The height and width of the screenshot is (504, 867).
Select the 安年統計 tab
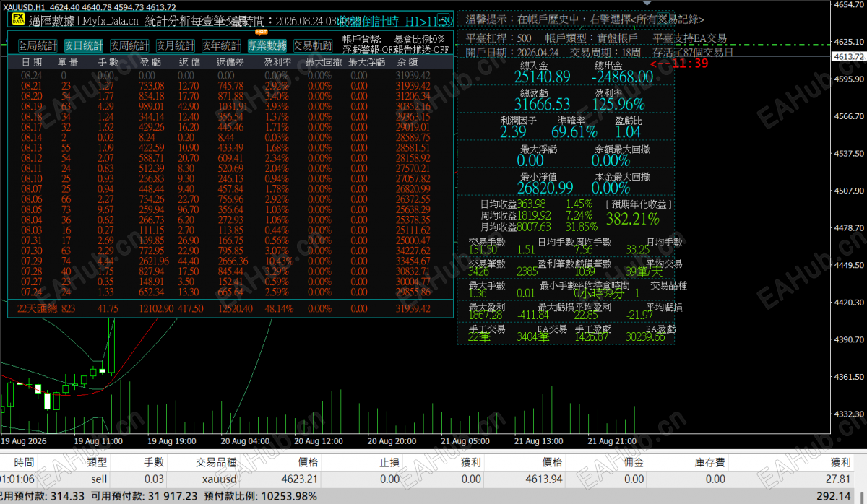tap(221, 46)
